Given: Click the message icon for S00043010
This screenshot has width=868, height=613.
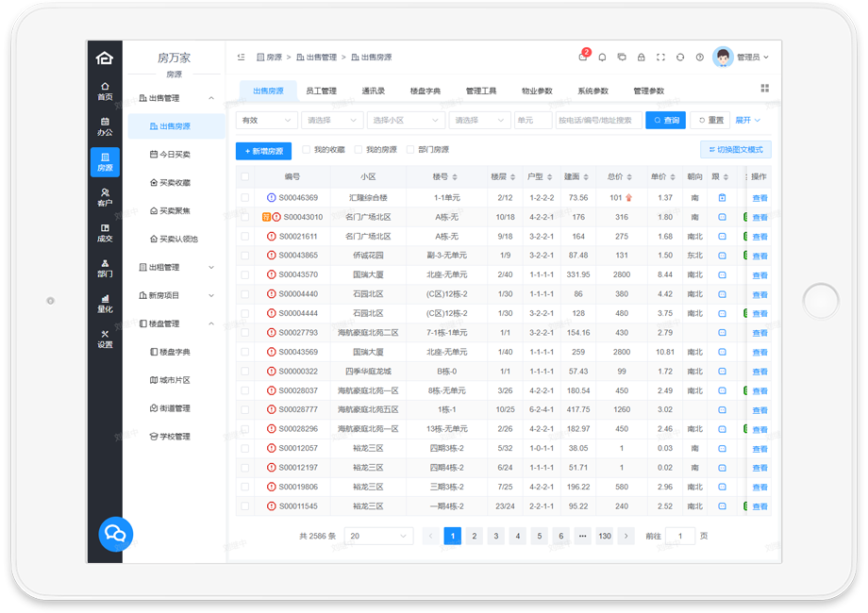Looking at the screenshot, I should click(x=722, y=217).
